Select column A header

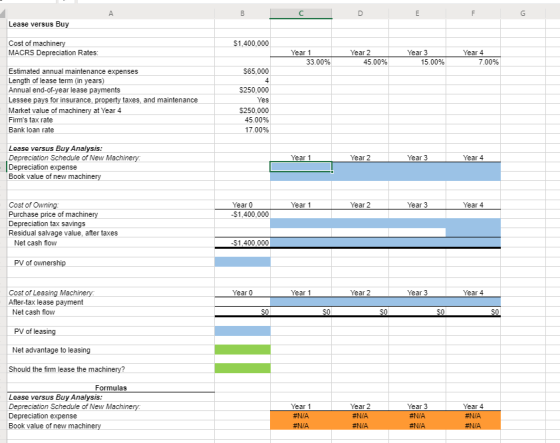coord(111,13)
